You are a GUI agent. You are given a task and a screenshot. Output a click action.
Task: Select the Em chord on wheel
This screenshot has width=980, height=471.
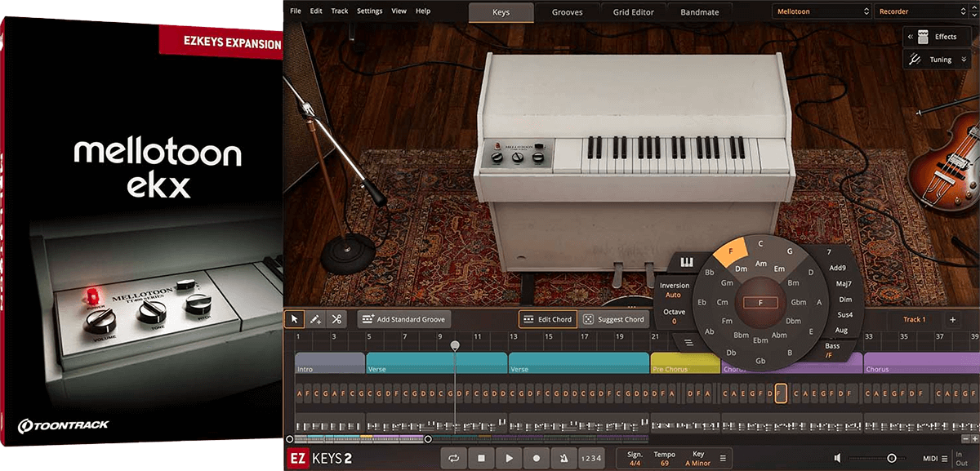point(780,269)
